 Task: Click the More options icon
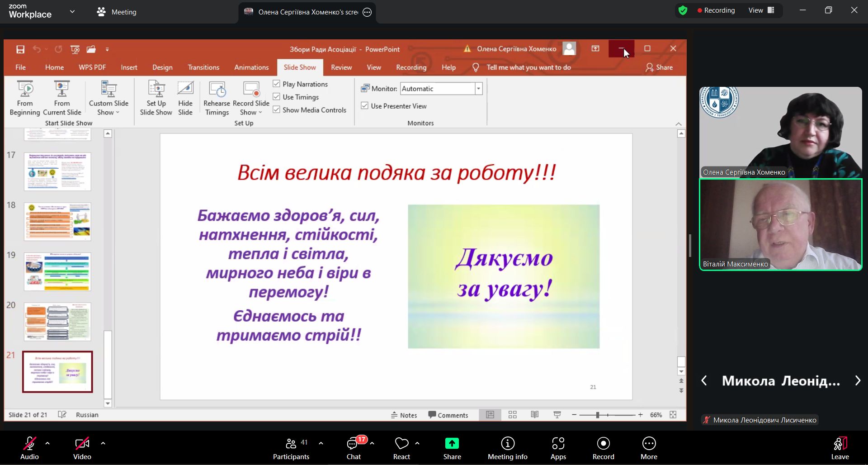point(649,444)
